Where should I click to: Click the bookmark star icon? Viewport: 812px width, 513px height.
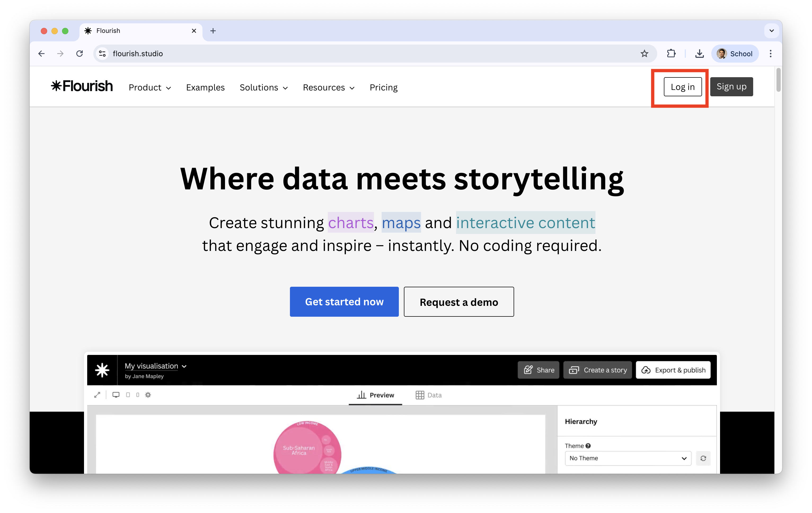coord(645,54)
